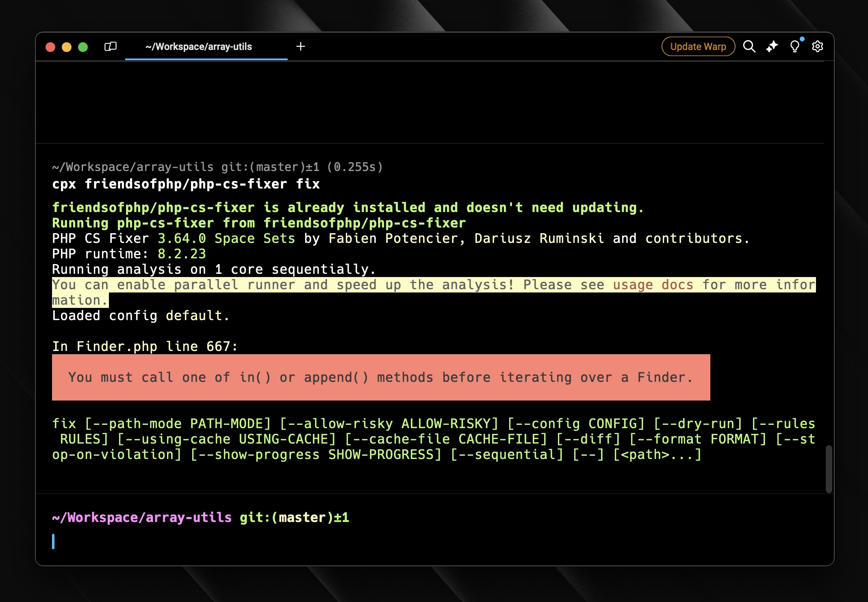The image size is (868, 602).
Task: Follow the usage docs link
Action: click(x=653, y=285)
